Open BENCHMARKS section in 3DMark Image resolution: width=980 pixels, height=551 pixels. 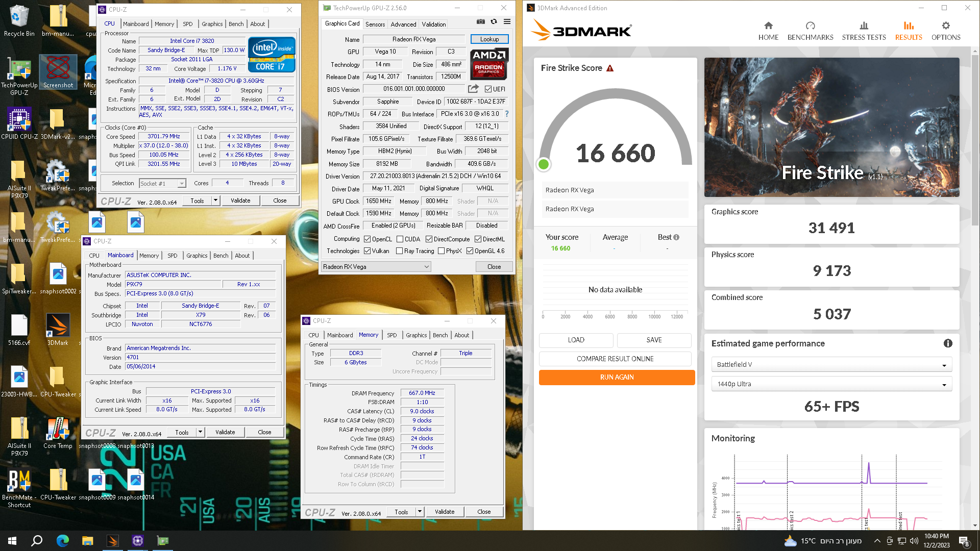coord(810,31)
